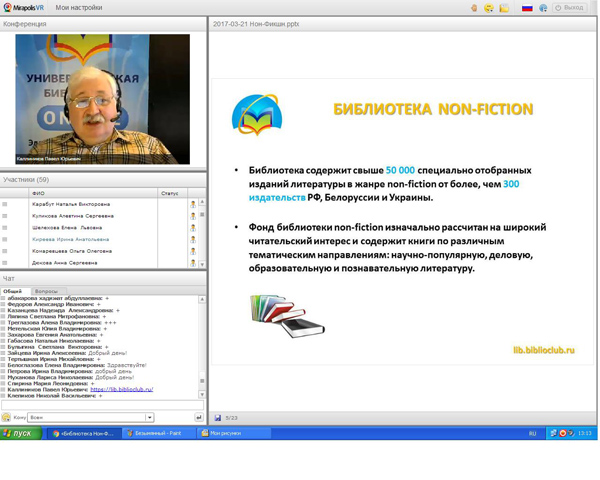Viewport: 600px width, 480px height.
Task: Click user icon for Дюкова Анна Сергеевна
Action: click(193, 263)
